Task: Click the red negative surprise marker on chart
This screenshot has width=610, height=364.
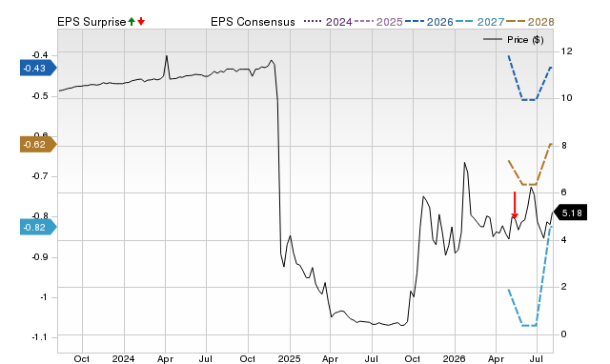Action: 515,205
